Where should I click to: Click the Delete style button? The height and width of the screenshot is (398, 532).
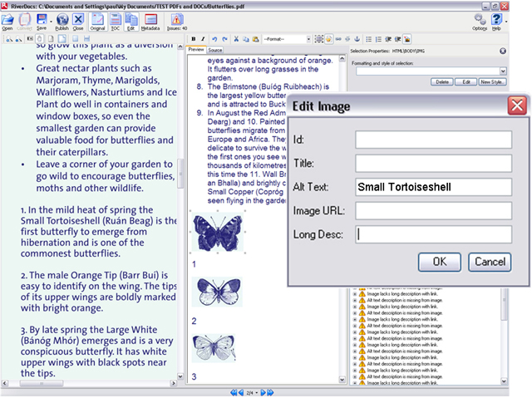pos(442,81)
